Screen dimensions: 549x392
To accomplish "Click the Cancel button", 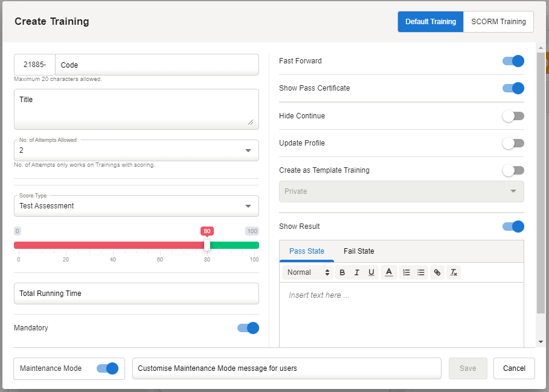I will click(x=514, y=368).
